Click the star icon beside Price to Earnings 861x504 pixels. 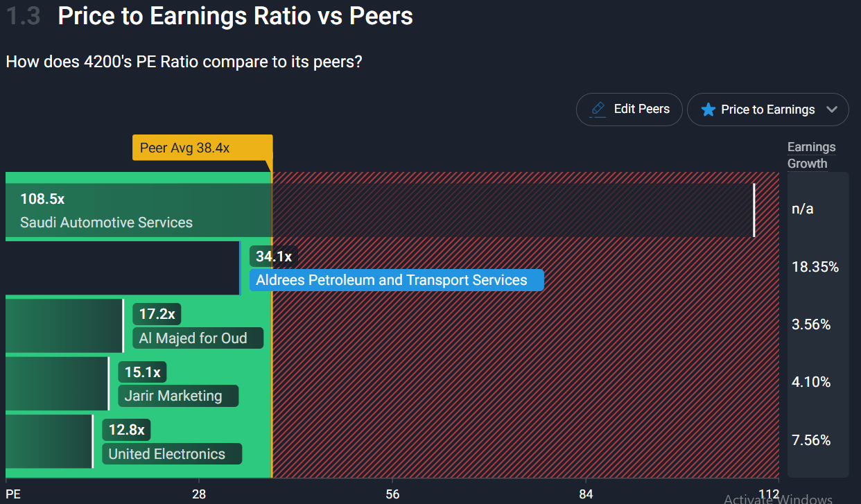708,110
